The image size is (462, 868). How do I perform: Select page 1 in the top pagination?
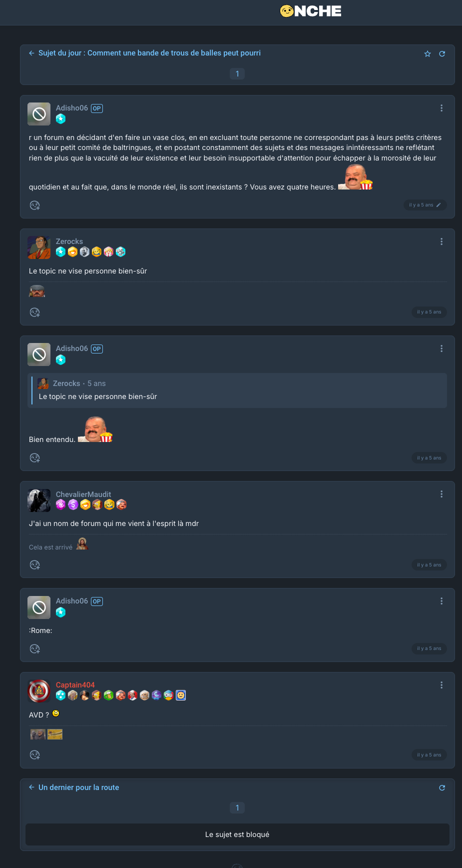tap(237, 74)
